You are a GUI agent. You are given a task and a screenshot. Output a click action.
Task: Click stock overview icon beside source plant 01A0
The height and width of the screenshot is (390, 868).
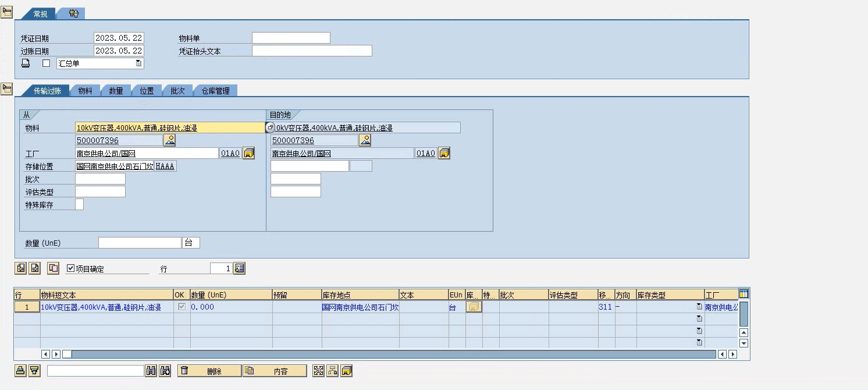(x=248, y=153)
